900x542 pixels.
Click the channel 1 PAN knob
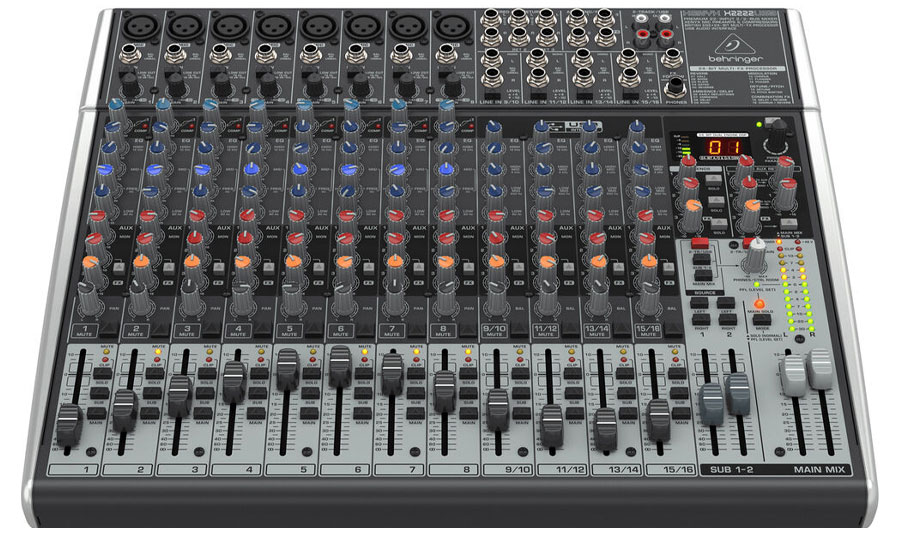point(88,297)
